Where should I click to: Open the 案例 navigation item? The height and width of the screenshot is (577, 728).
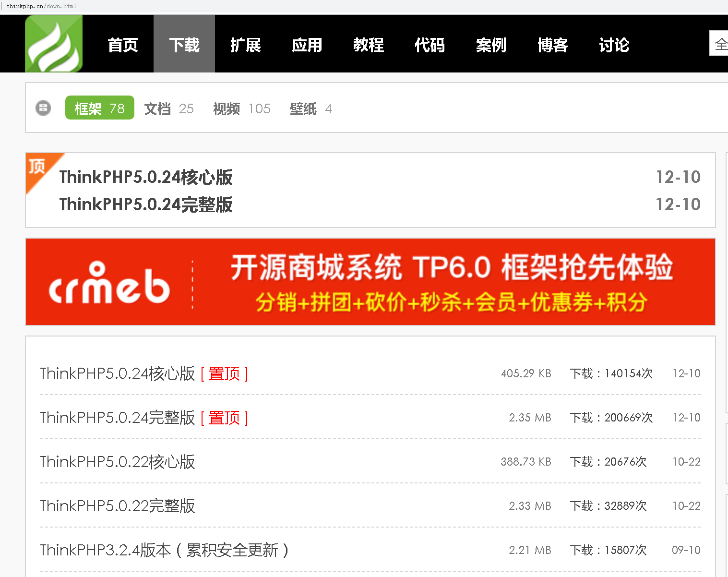[491, 45]
